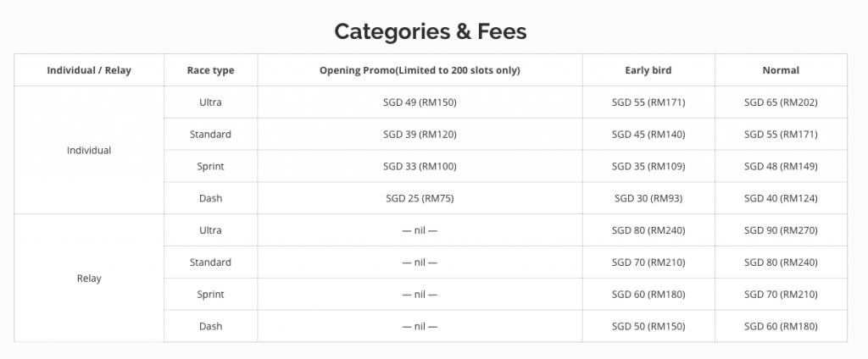The height and width of the screenshot is (359, 868).
Task: Click the SGD 65 (RM202) normal fee cell
Action: coord(781,102)
